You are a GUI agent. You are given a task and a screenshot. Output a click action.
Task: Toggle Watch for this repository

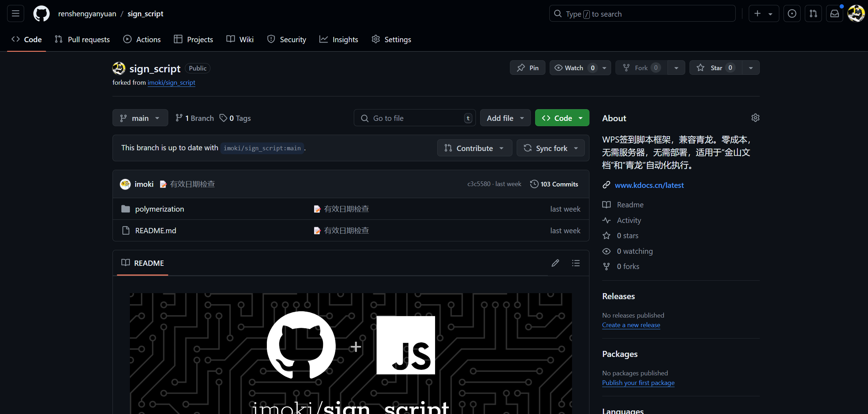[x=573, y=68]
